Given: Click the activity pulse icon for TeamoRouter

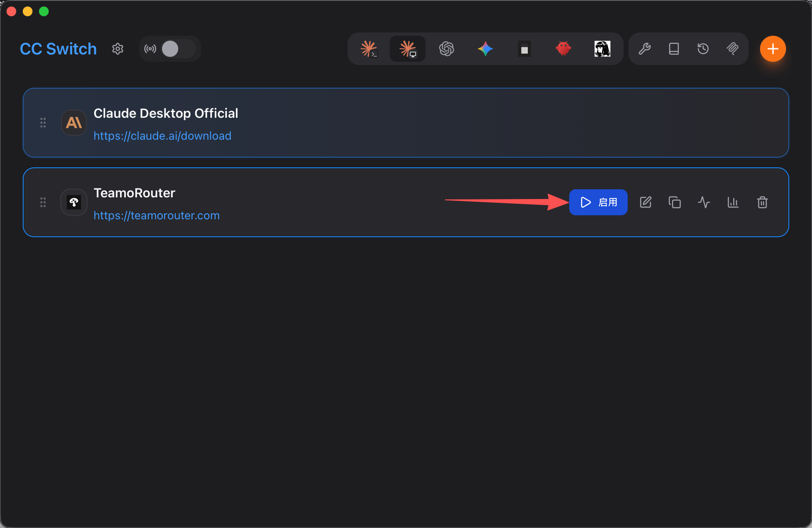Looking at the screenshot, I should [704, 202].
